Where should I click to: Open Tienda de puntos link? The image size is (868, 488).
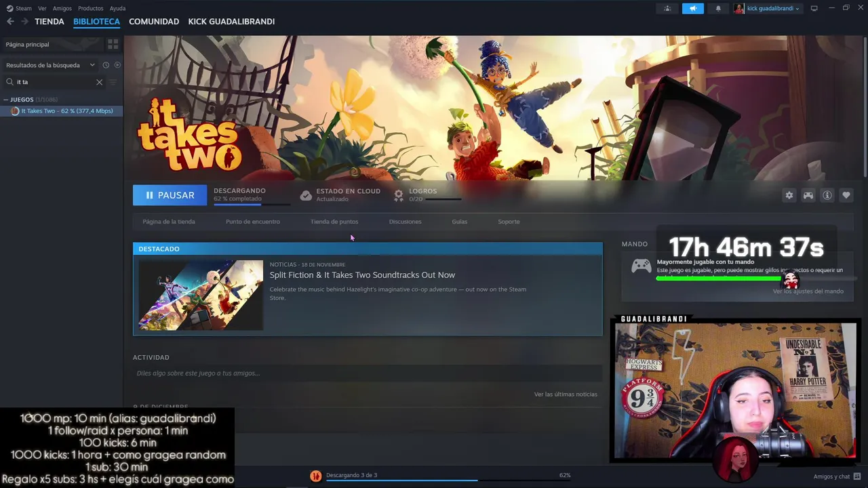click(x=334, y=222)
